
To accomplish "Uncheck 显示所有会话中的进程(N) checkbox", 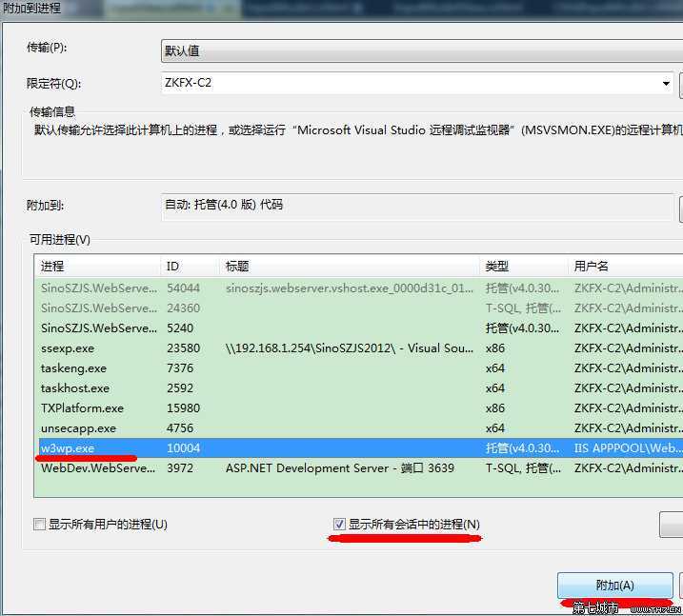I will (339, 525).
